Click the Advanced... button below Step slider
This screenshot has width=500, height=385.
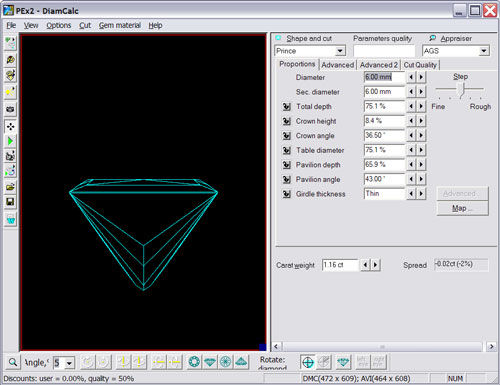[x=462, y=194]
